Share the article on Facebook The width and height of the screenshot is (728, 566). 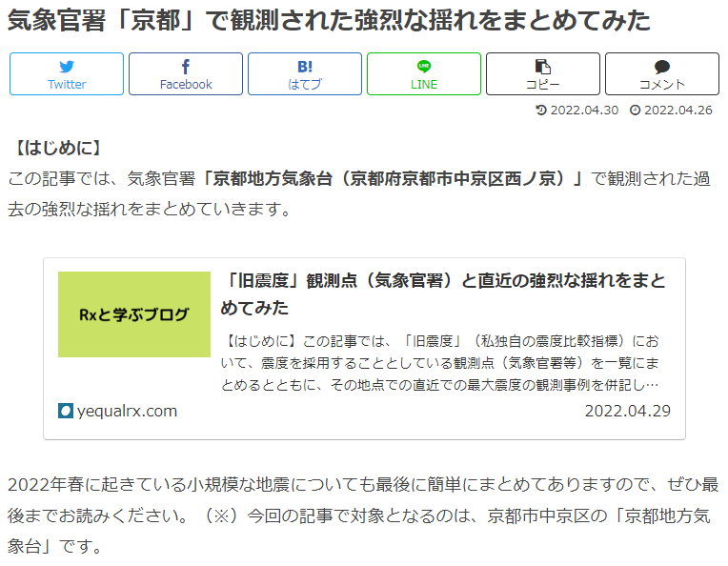[186, 73]
